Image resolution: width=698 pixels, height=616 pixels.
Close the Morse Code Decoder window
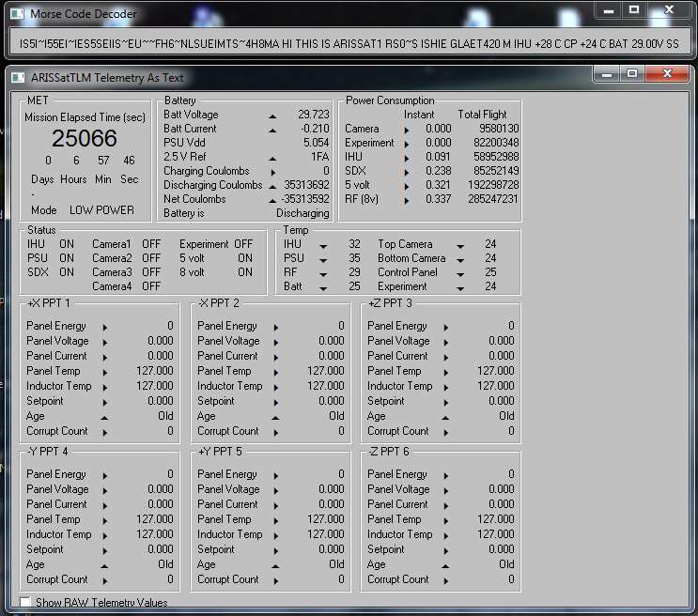[x=669, y=10]
